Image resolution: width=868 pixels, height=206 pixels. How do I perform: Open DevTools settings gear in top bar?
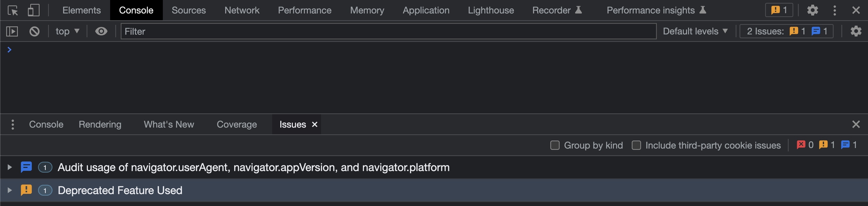pos(812,10)
